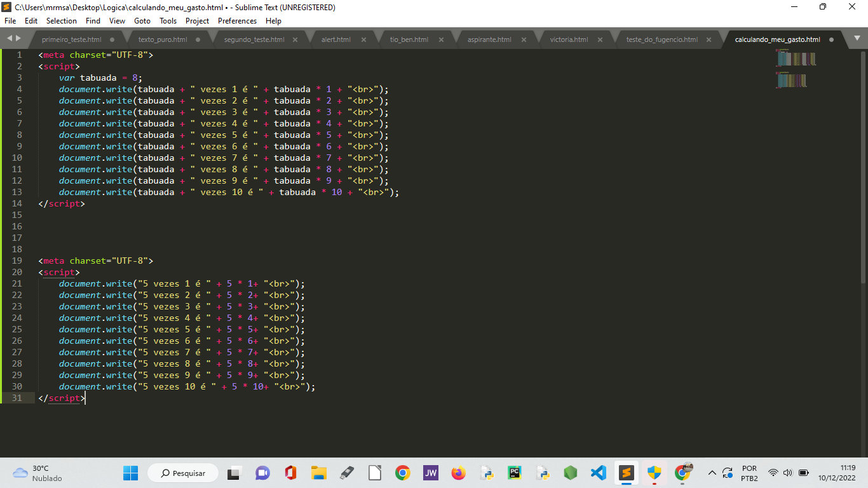
Task: Launch Microsoft Office from the taskbar
Action: pos(290,473)
